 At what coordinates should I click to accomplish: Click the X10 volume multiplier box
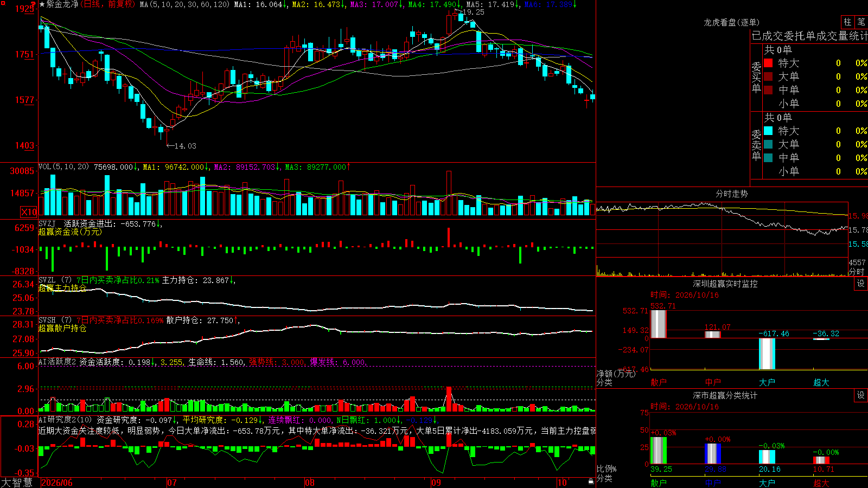[x=29, y=212]
